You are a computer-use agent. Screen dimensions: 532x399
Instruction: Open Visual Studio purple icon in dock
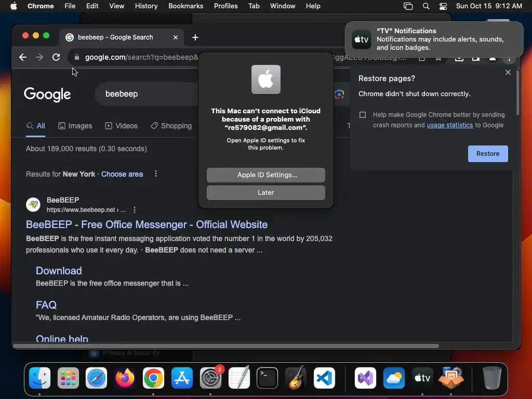pos(365,378)
